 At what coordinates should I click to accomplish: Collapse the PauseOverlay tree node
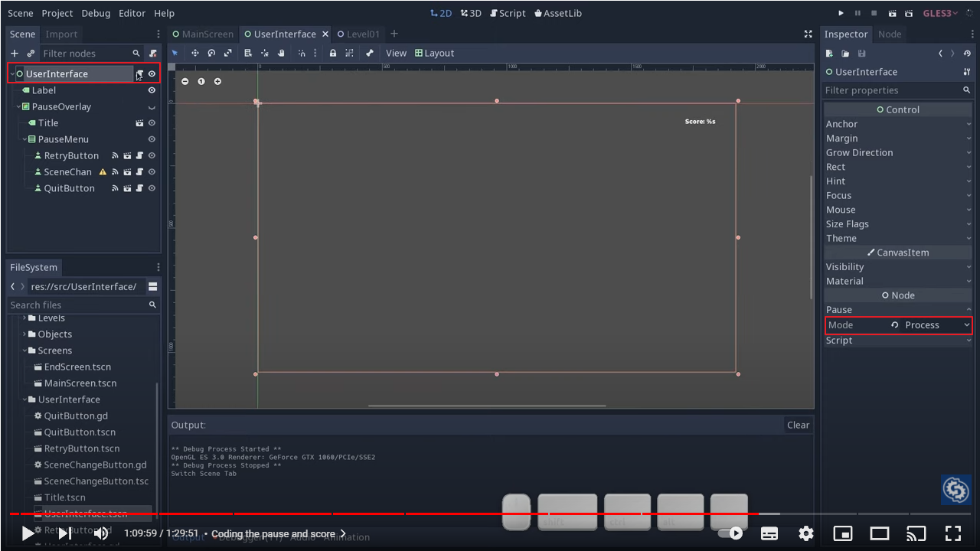point(18,107)
